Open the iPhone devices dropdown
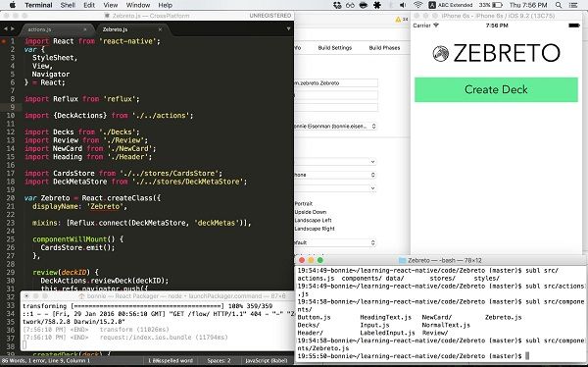This screenshot has width=588, height=367. [335, 175]
